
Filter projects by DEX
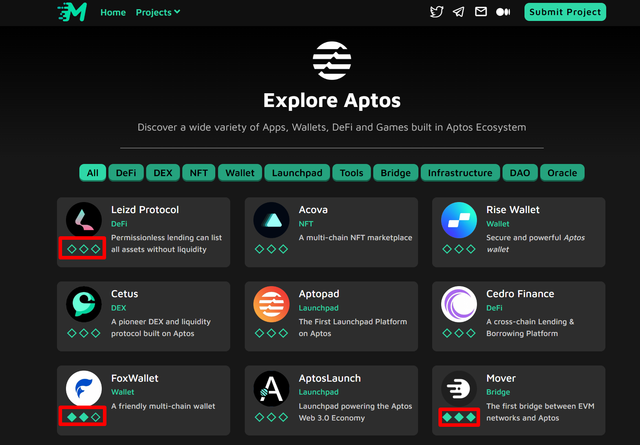tap(163, 173)
